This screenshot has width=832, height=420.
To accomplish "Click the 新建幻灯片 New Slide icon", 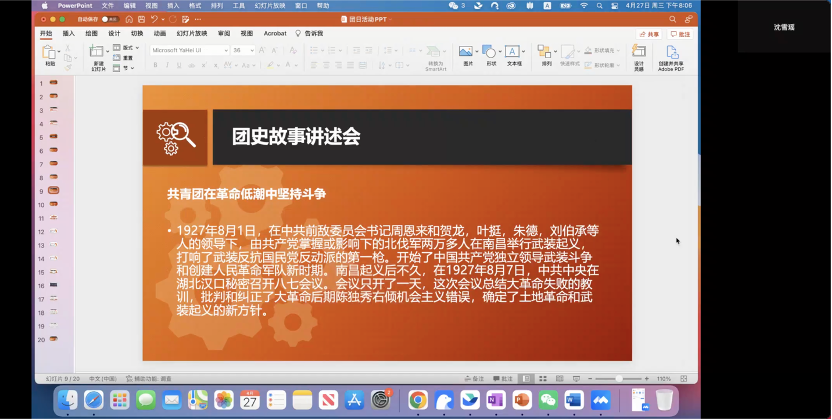I will coord(97,51).
